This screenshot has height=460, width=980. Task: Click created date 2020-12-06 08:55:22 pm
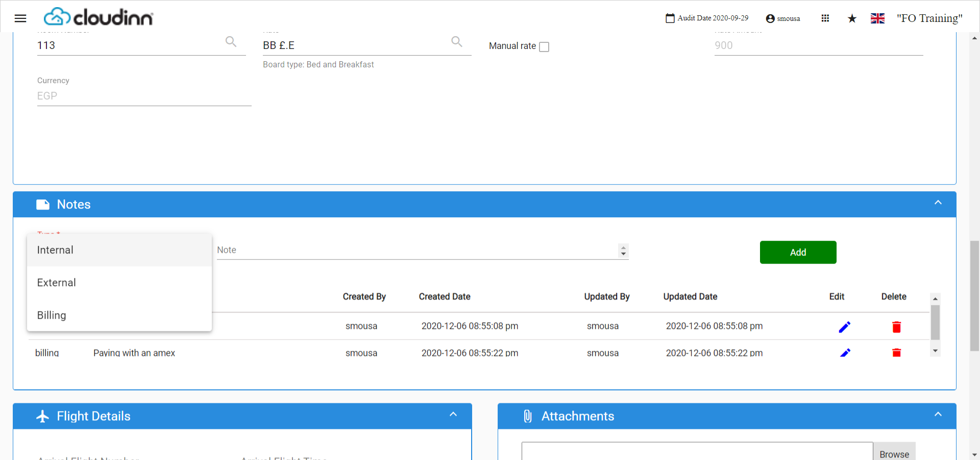(470, 353)
